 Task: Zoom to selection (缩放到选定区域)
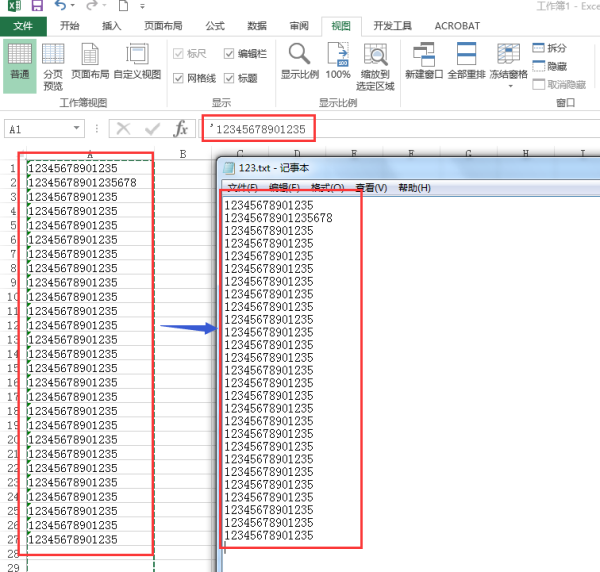tap(376, 65)
